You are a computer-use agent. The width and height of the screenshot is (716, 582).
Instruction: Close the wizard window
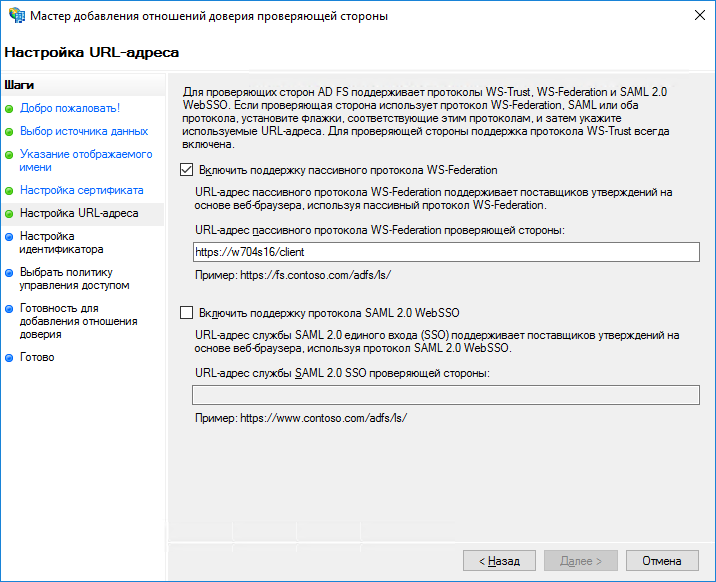(x=692, y=16)
